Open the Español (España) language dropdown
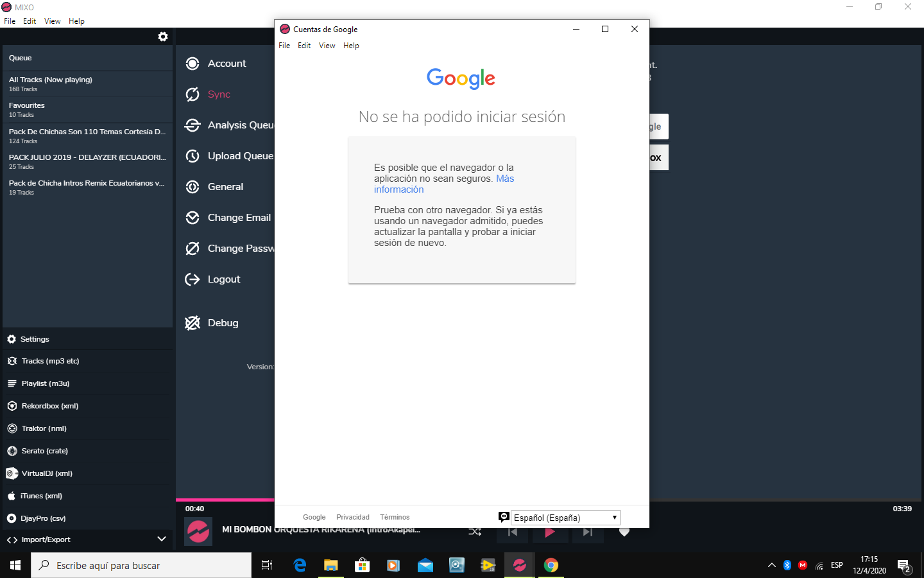The height and width of the screenshot is (578, 924). point(565,518)
